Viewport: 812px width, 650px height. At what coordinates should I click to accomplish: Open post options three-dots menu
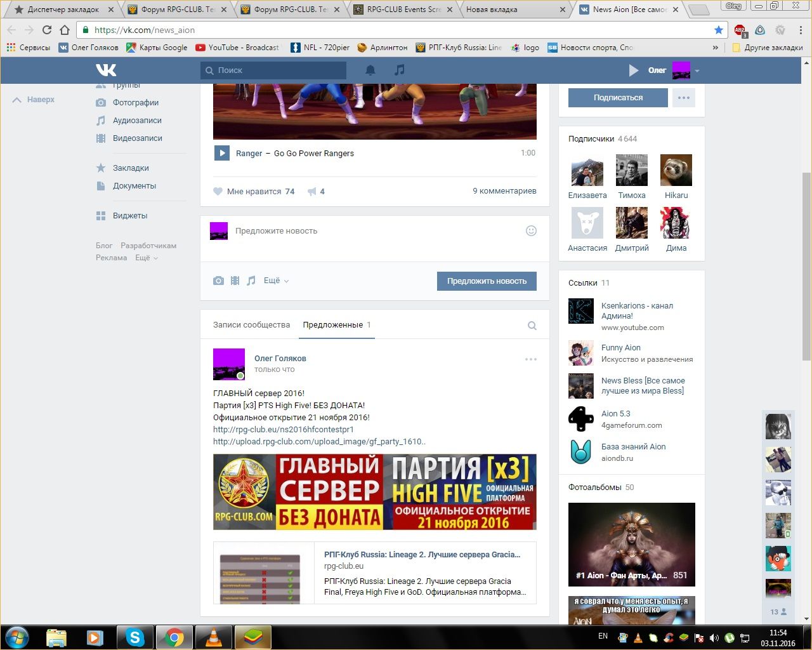(x=530, y=359)
